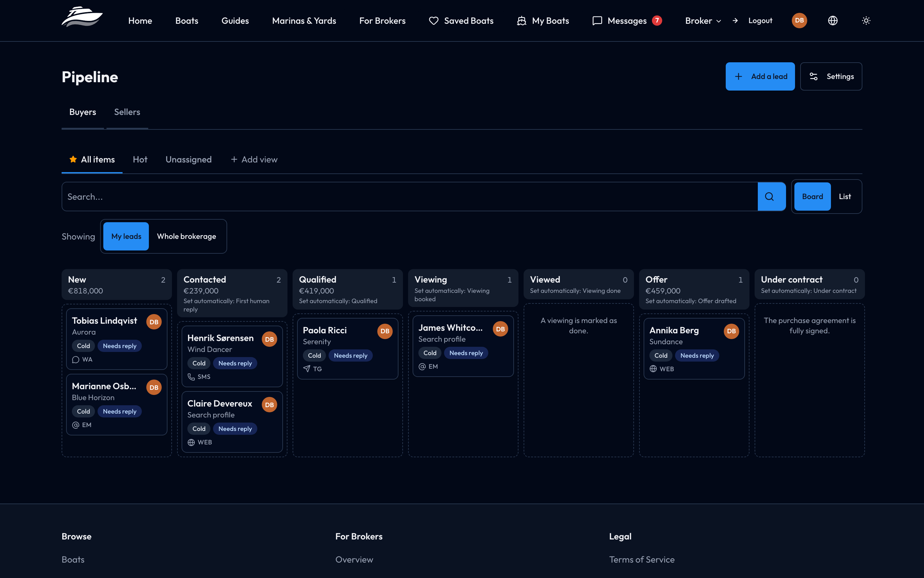Go to Marinas & Yards

coord(304,21)
